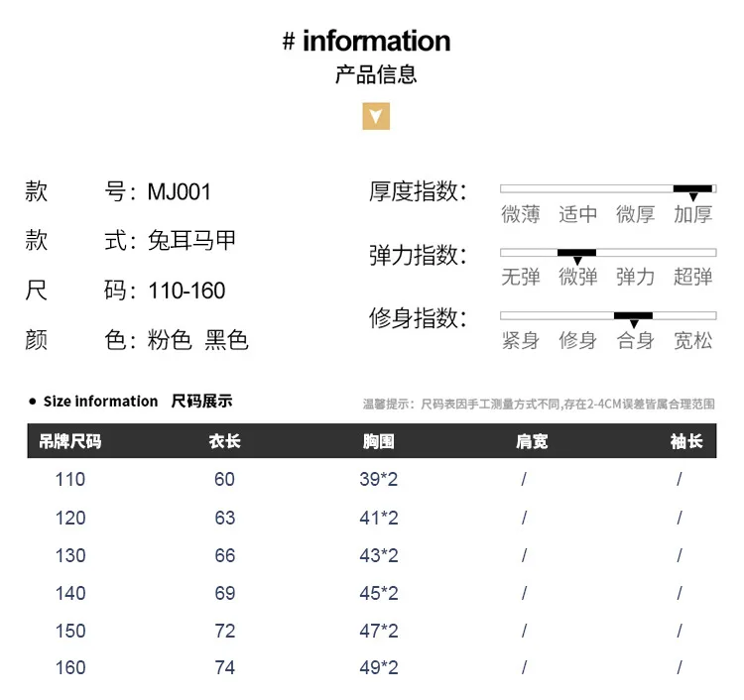Click the 厚度指数 label
Viewport: 744px width, 700px height.
point(418,191)
